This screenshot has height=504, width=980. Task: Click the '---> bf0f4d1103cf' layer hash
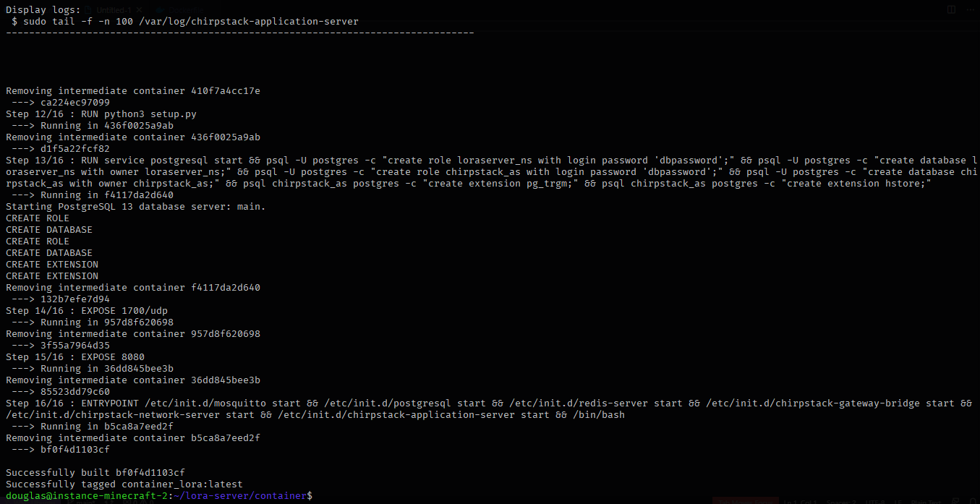[61, 450]
